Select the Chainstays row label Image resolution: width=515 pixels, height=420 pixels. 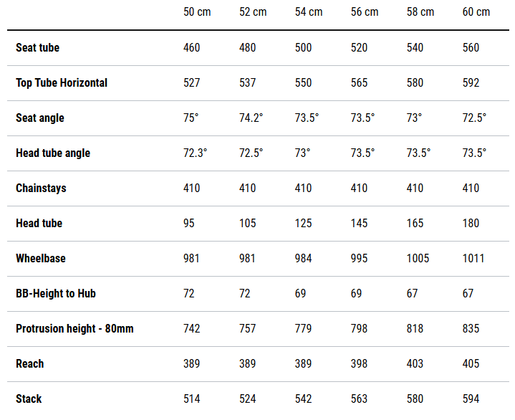click(x=41, y=188)
